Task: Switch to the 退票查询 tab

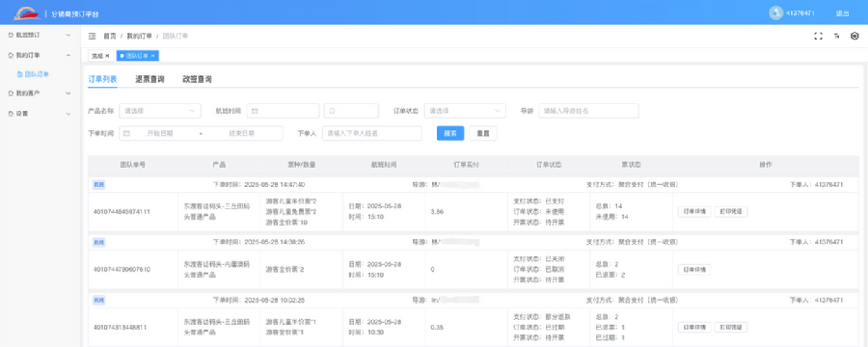Action: [x=149, y=79]
